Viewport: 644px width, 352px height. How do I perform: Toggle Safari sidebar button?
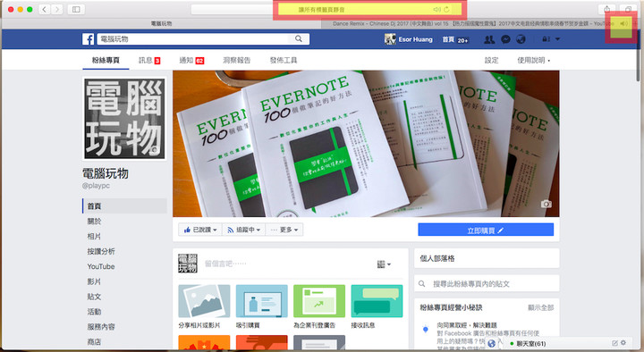[x=76, y=10]
